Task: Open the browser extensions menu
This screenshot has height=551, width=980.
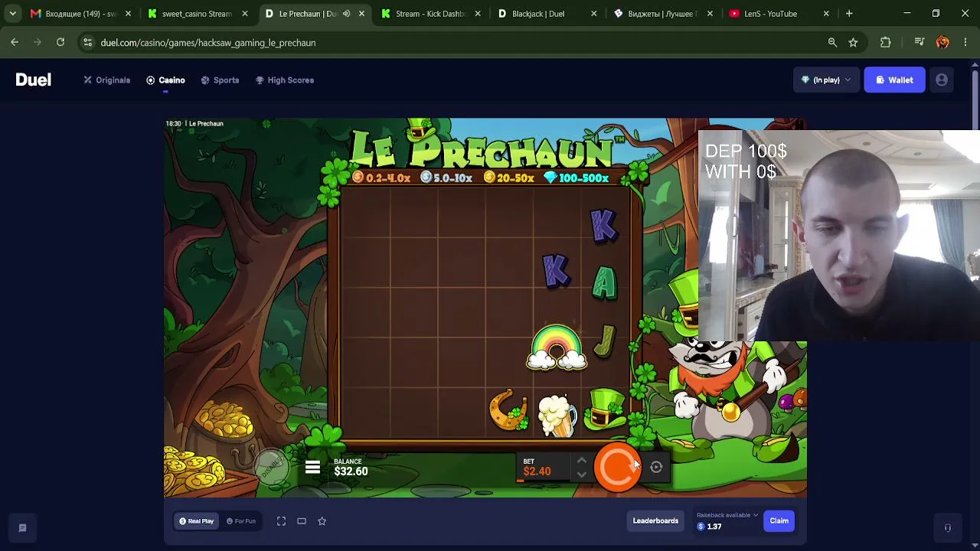Action: pos(886,43)
